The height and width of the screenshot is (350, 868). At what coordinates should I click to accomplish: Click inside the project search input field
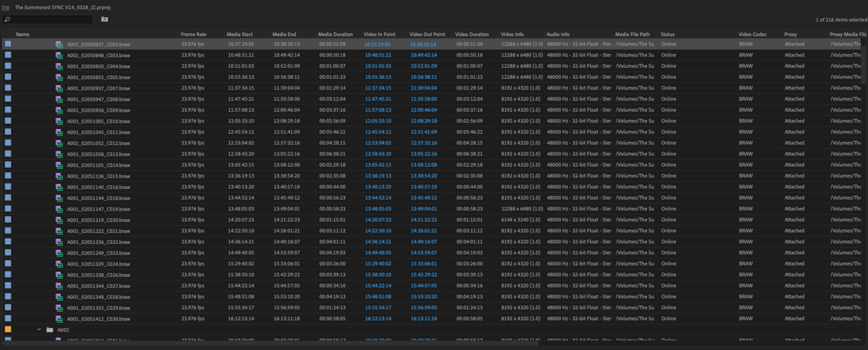tap(51, 19)
